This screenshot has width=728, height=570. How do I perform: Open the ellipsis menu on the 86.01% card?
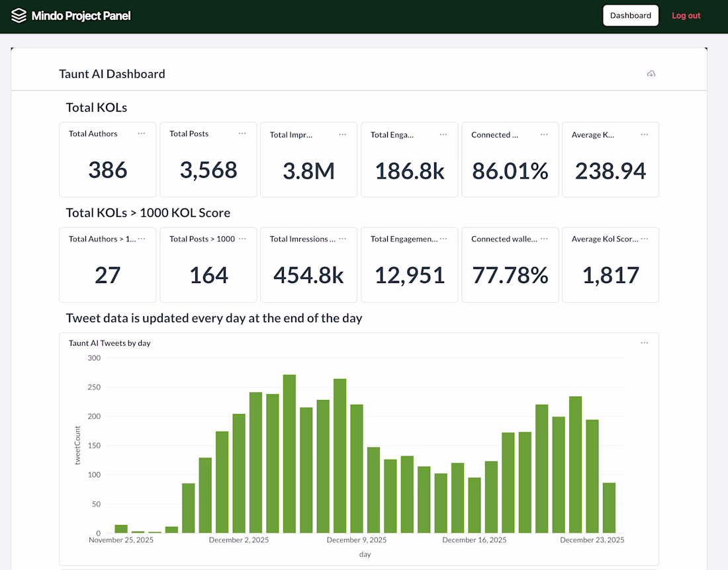[544, 134]
